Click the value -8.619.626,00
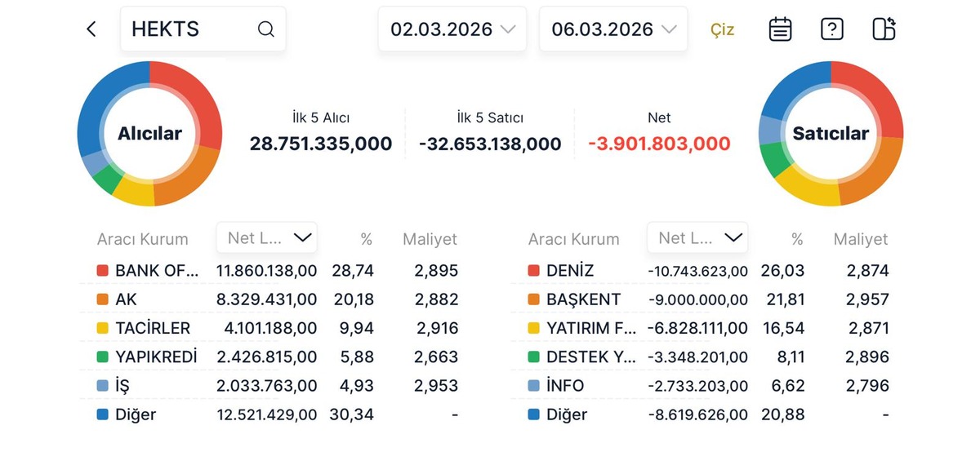The width and height of the screenshot is (980, 452). [x=697, y=414]
